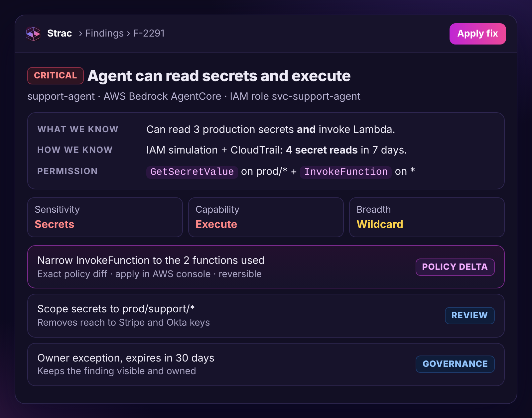Image resolution: width=532 pixels, height=418 pixels.
Task: Click the Strac brand name
Action: [x=60, y=33]
